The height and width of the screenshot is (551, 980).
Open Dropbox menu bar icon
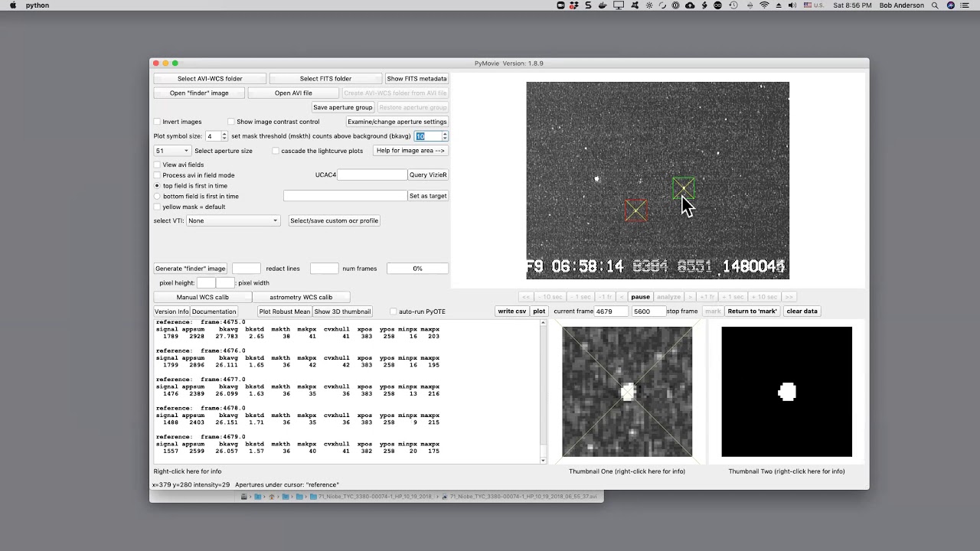pos(574,5)
